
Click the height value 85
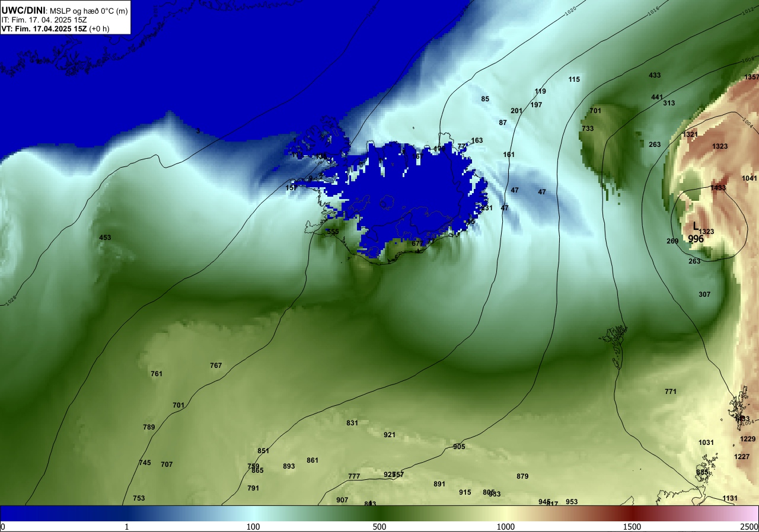(x=485, y=99)
